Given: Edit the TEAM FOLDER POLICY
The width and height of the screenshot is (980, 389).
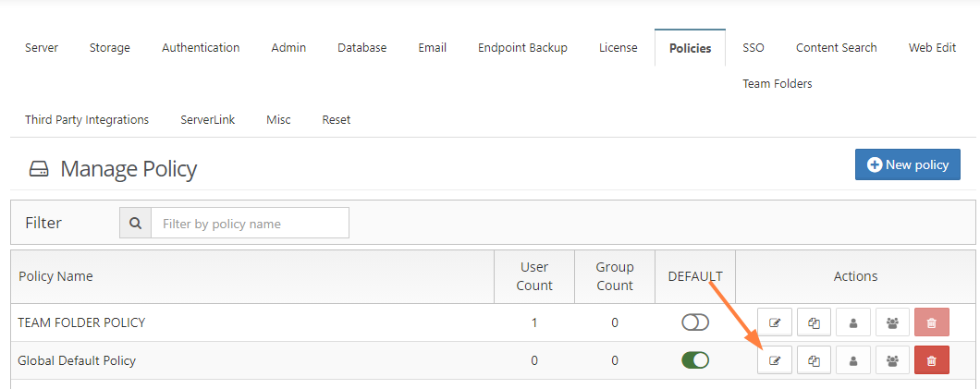Looking at the screenshot, I should (x=775, y=322).
